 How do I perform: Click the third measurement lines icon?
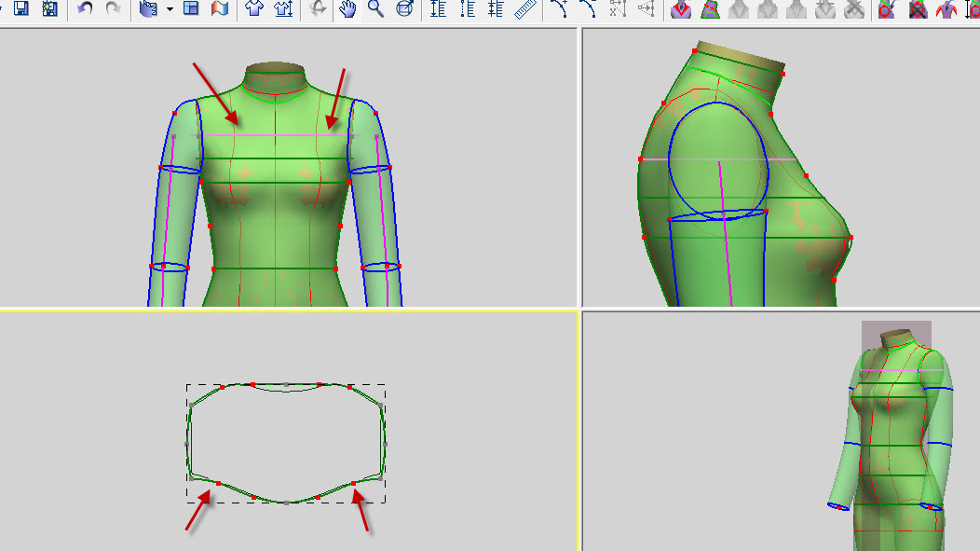[x=496, y=8]
